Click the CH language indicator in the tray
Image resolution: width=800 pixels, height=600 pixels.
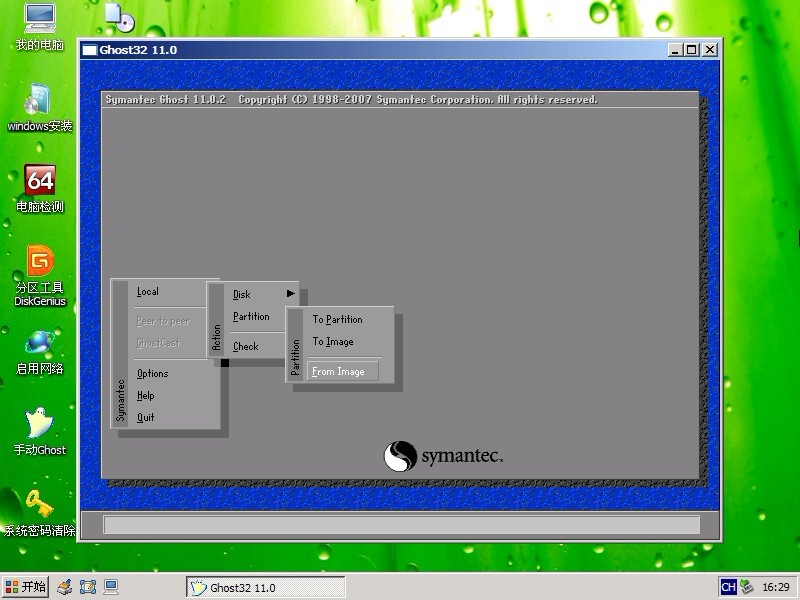click(728, 587)
